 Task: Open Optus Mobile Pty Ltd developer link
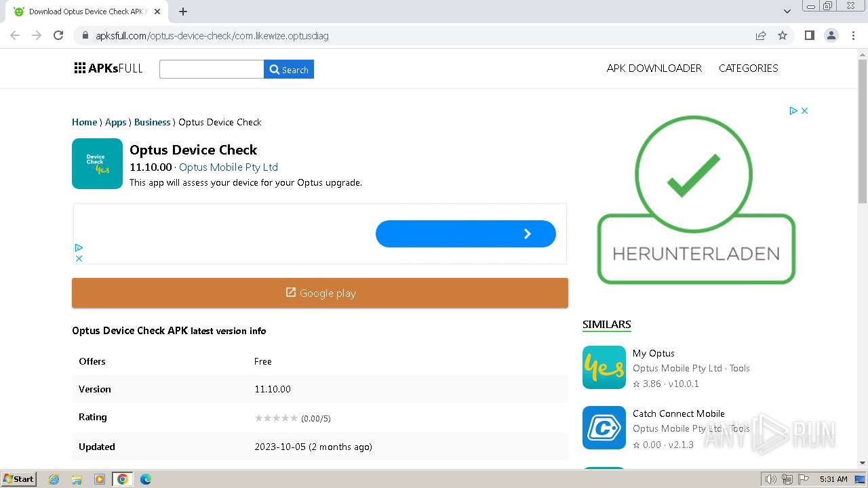[229, 167]
